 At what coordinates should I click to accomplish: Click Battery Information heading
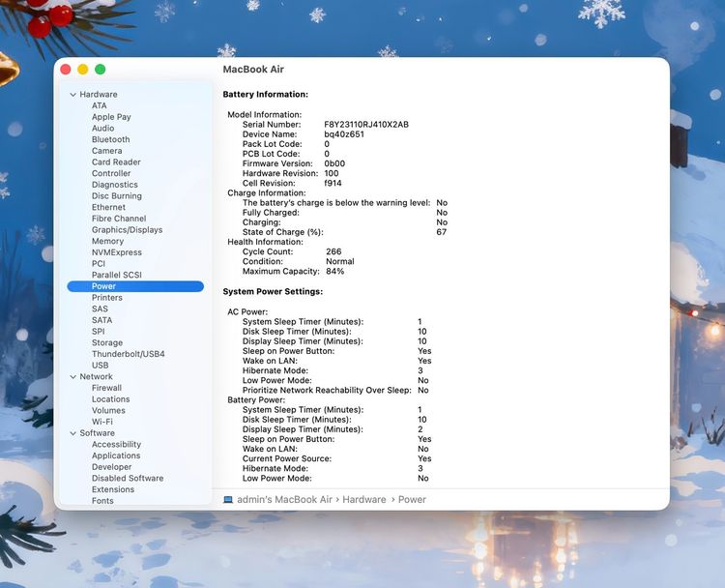(266, 95)
